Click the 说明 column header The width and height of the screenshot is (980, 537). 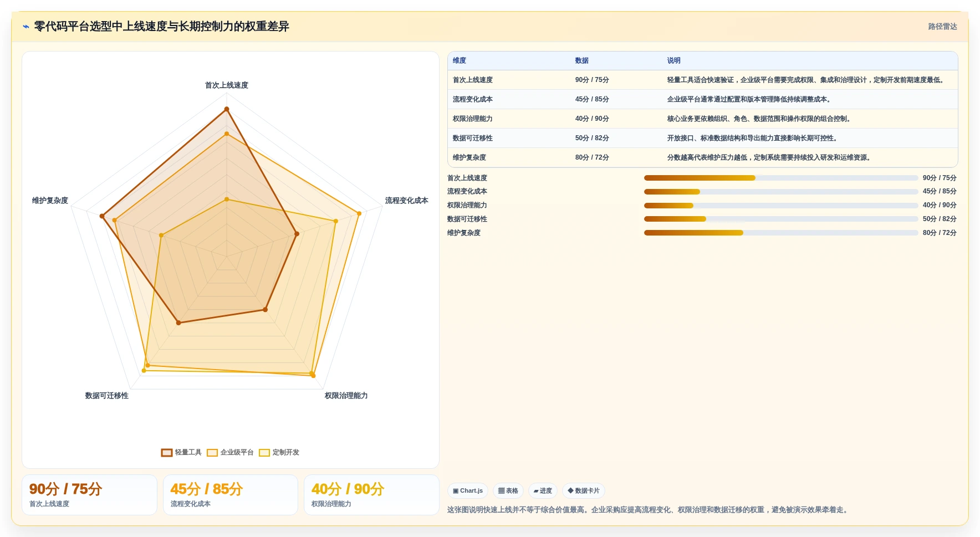(673, 60)
